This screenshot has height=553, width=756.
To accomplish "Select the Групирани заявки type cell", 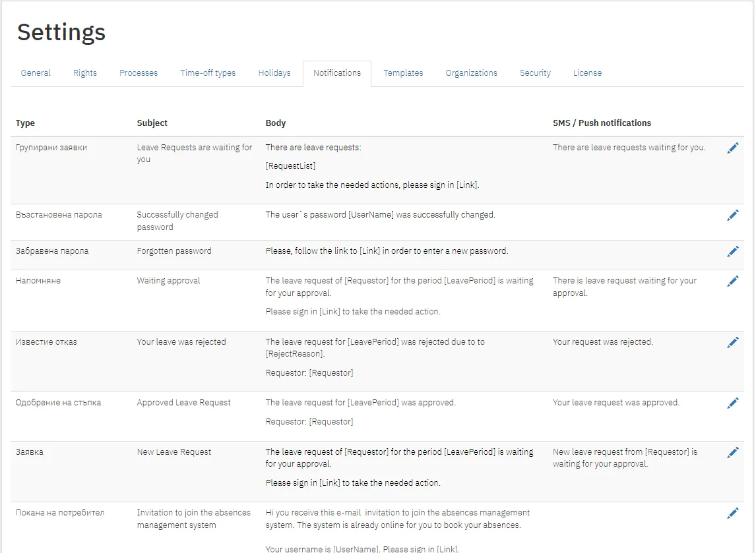I will coord(51,148).
